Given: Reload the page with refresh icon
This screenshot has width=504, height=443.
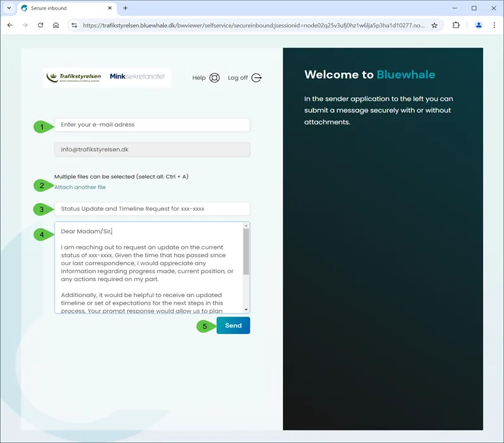Looking at the screenshot, I should (41, 25).
